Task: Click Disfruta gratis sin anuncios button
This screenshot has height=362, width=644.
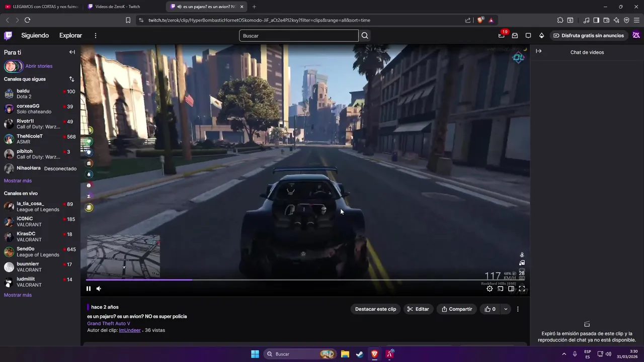Action: (588, 36)
